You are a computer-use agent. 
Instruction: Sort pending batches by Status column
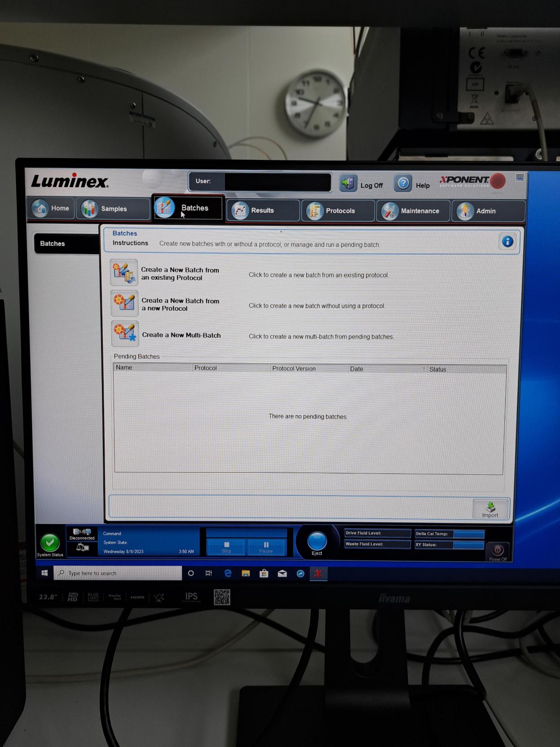467,369
